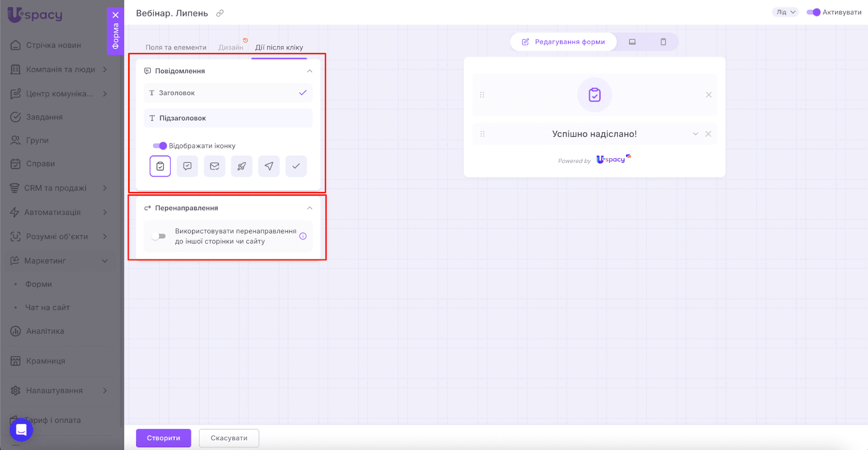Select Дії після кліку tab

pyautogui.click(x=279, y=47)
